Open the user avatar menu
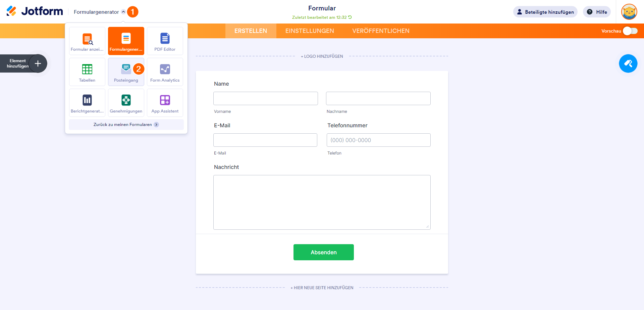Screen dimensions: 644x310 pos(629,12)
